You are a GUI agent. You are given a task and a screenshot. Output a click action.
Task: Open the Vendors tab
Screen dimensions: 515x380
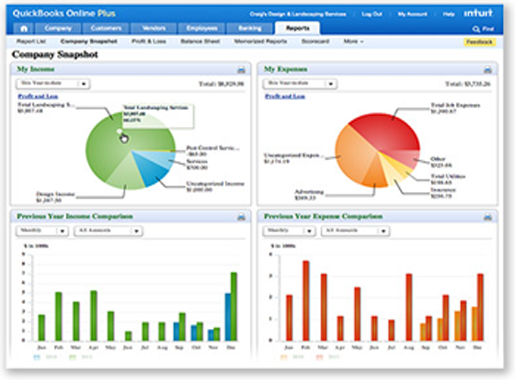[154, 29]
